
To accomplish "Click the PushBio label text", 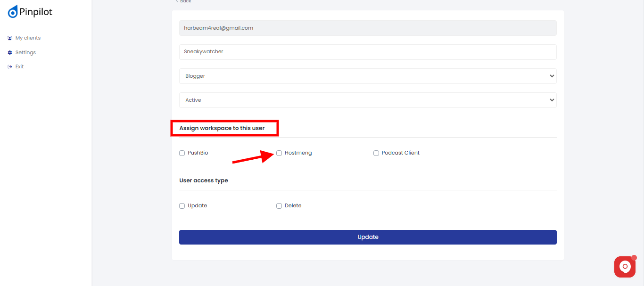I will pyautogui.click(x=198, y=153).
